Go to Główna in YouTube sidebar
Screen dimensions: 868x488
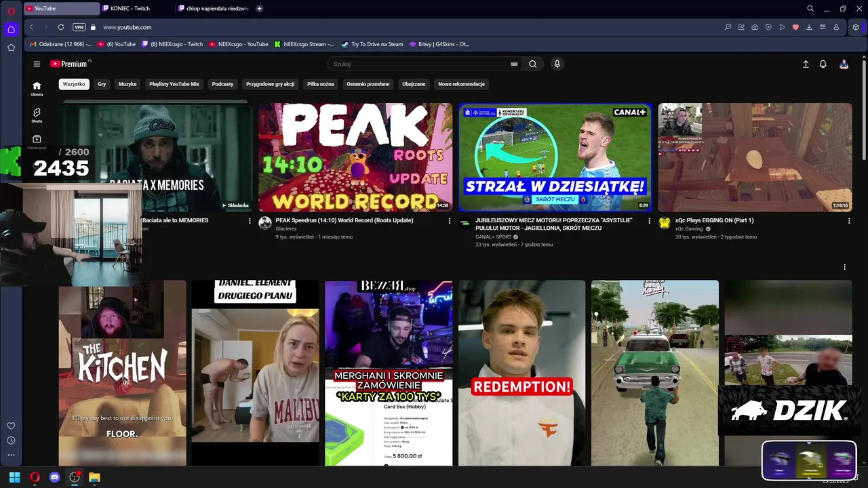[x=37, y=88]
